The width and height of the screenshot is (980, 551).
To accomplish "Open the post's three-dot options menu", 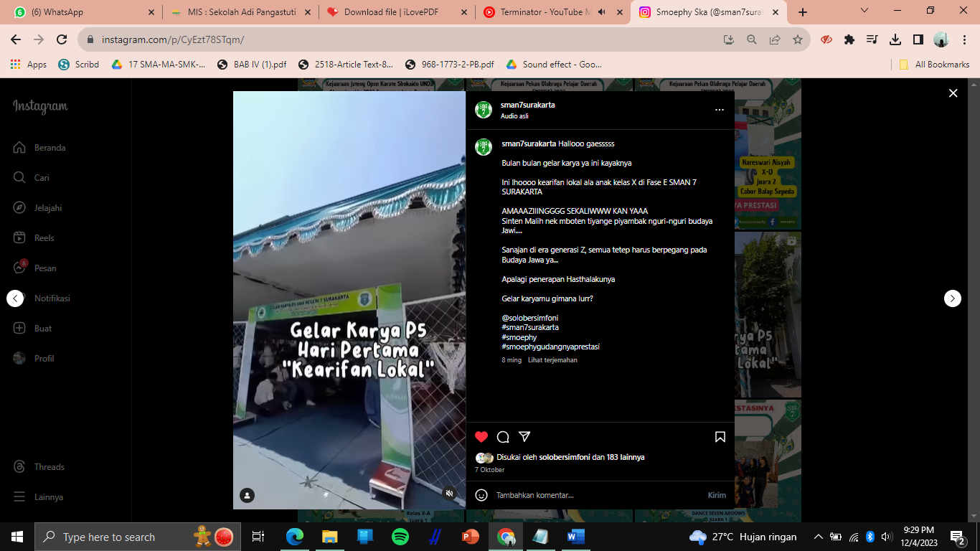I will click(x=719, y=110).
